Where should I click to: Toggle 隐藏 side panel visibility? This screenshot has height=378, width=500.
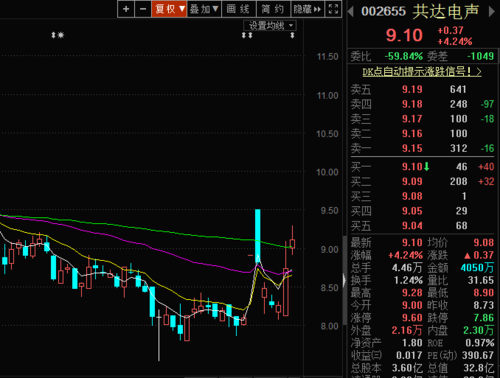tap(307, 9)
